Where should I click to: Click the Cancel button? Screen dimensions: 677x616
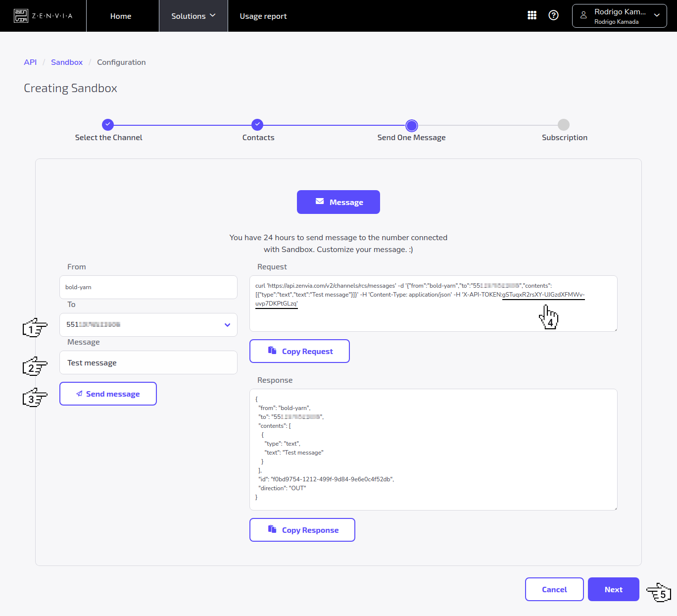pos(554,589)
